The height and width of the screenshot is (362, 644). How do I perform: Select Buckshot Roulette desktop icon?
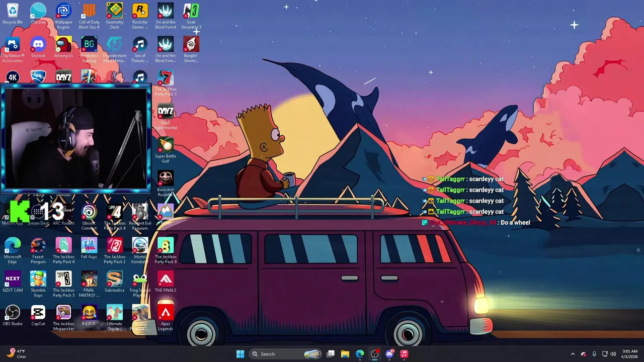[166, 184]
